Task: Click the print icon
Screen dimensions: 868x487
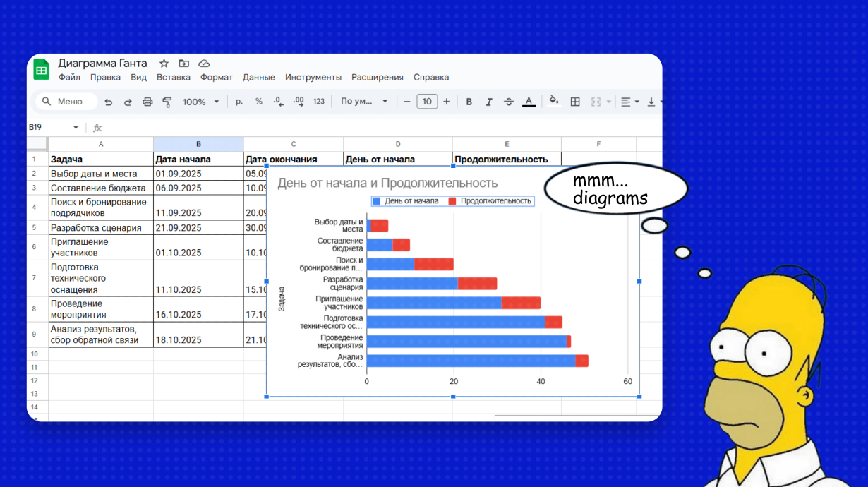Action: pos(147,102)
